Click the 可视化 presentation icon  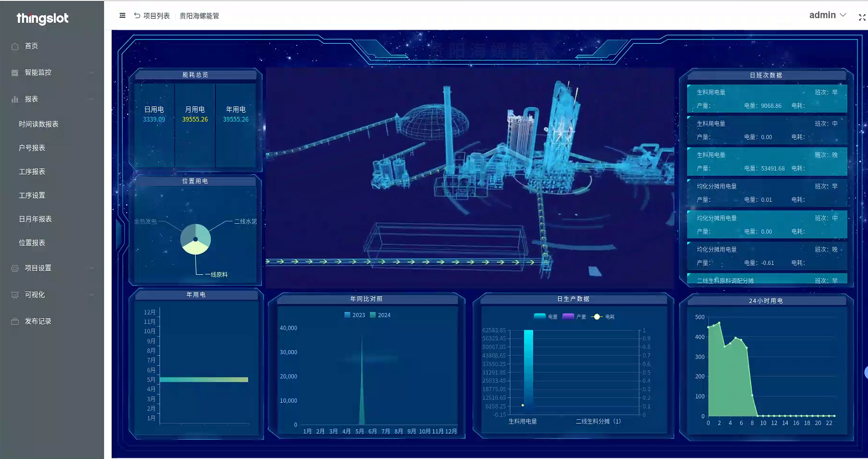pyautogui.click(x=15, y=295)
